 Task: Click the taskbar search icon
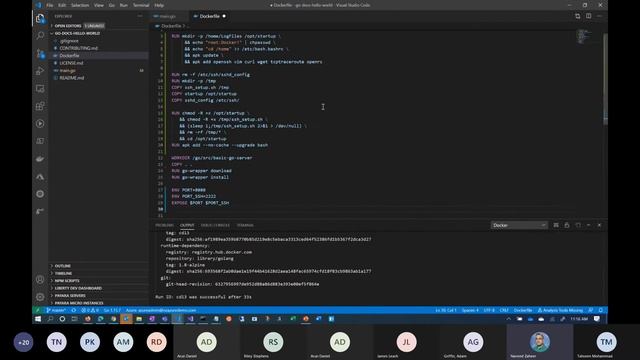[x=50, y=319]
